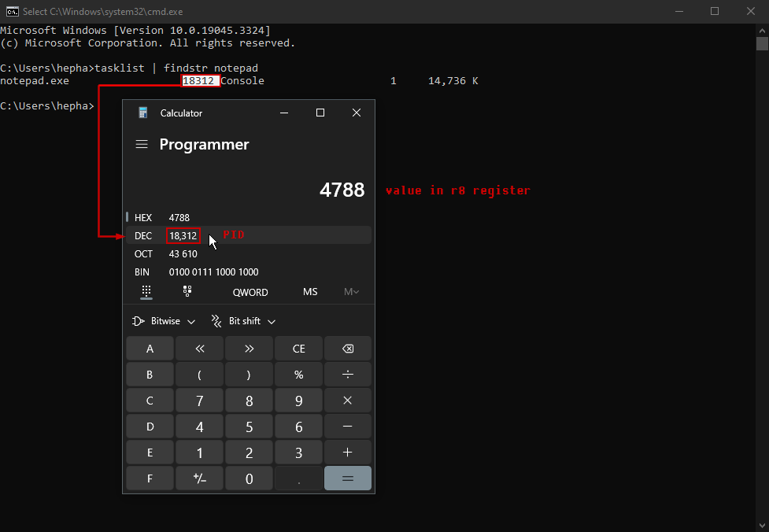Viewport: 769px width, 532px height.
Task: Open the Bit shift options dropdown
Action: tap(243, 321)
